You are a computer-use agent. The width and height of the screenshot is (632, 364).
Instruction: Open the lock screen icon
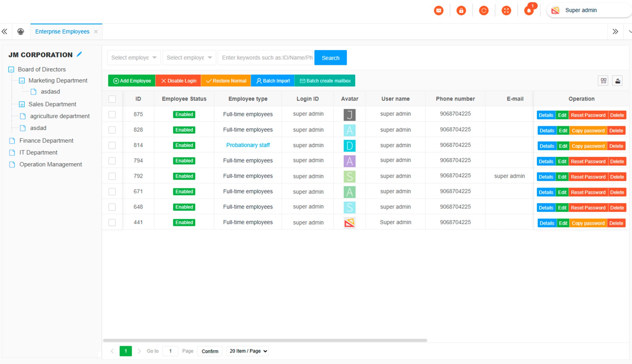pos(461,10)
